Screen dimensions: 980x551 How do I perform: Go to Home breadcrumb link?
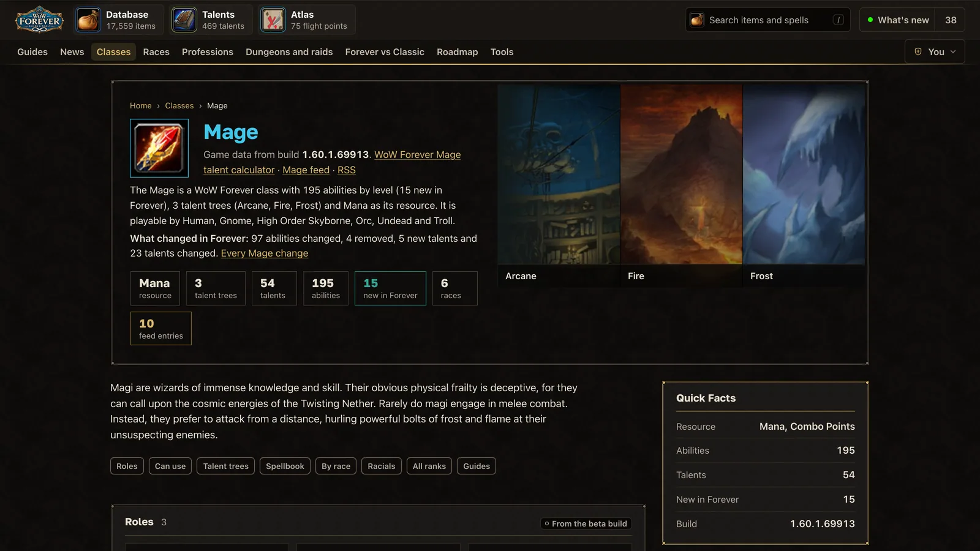[140, 106]
